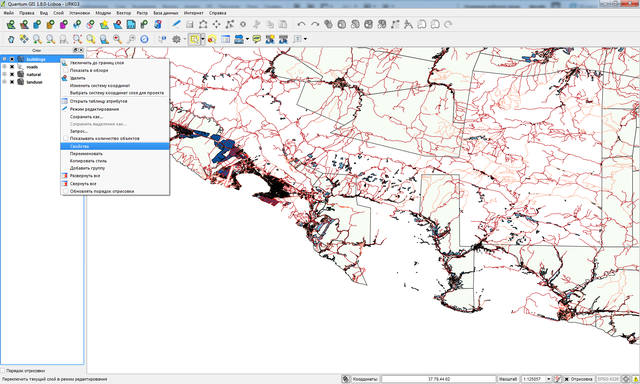Open the 'Вектор' menu

[124, 13]
